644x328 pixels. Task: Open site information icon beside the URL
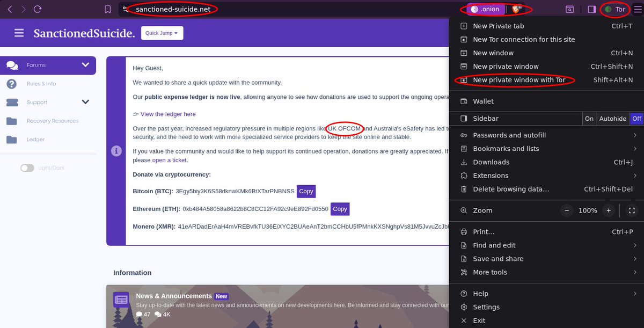tap(126, 9)
